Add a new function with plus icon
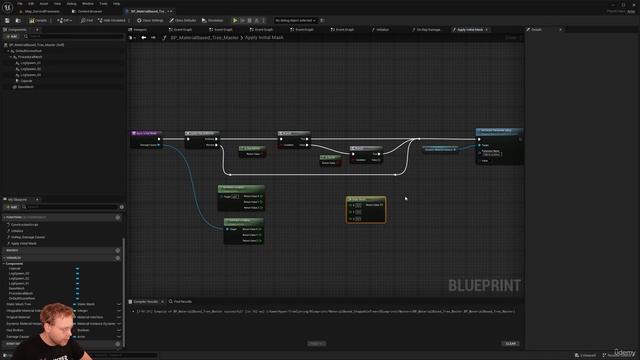Image resolution: width=640 pixels, height=360 pixels. 118,218
